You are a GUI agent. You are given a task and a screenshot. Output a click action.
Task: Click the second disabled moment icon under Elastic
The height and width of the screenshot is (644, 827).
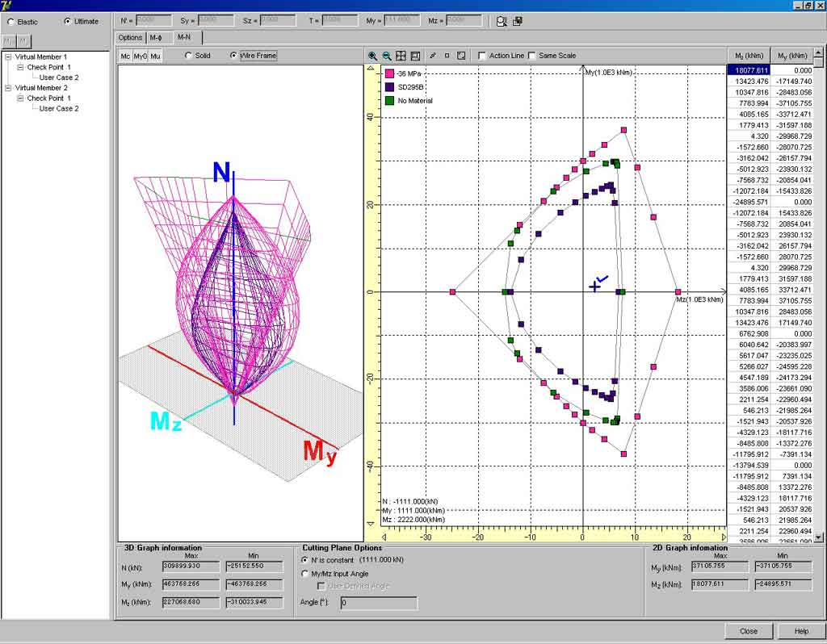pyautogui.click(x=23, y=41)
